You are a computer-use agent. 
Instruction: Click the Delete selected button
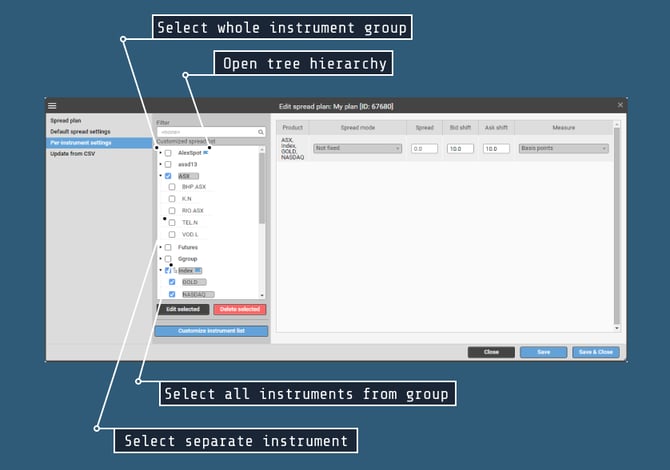240,310
